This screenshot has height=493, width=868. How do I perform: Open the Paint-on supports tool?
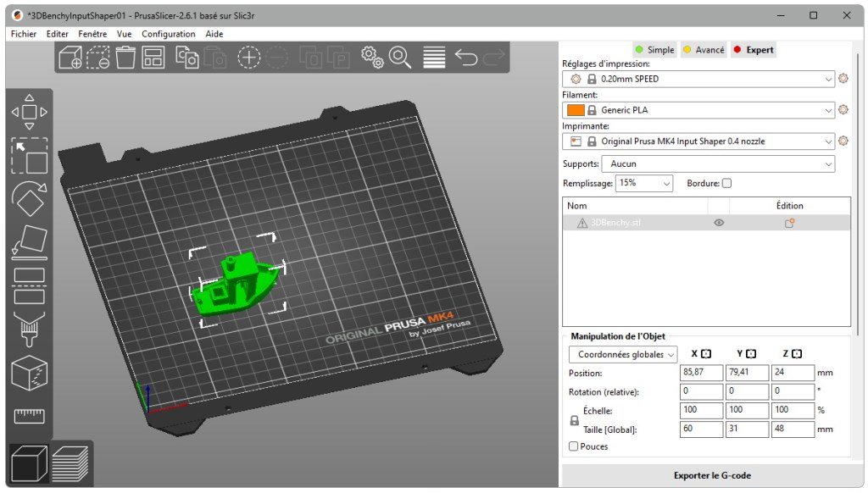click(29, 330)
